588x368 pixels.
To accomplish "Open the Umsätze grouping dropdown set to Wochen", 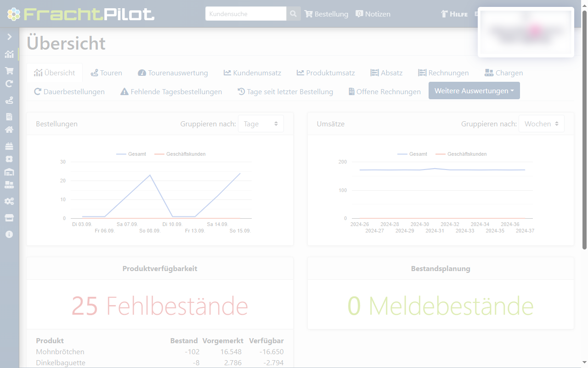I will 541,124.
